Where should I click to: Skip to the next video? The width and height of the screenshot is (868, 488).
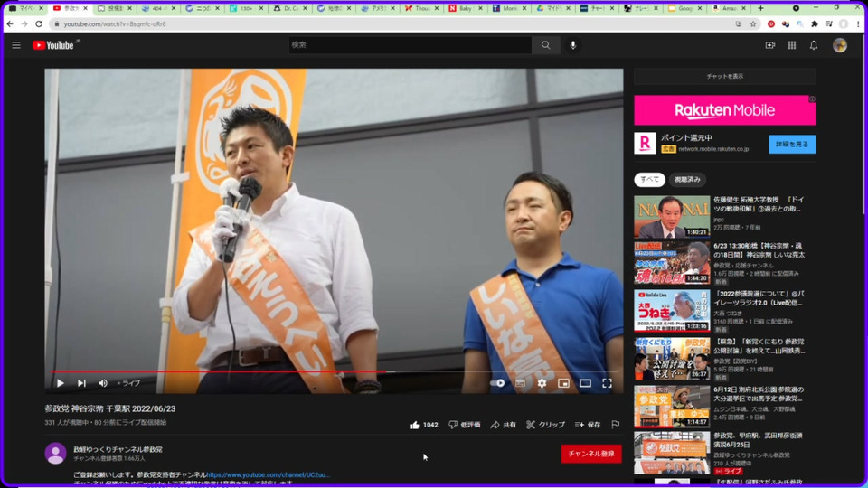point(81,383)
